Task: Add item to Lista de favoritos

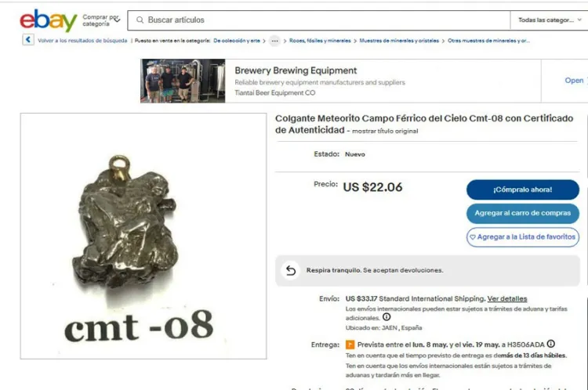Action: coord(522,237)
